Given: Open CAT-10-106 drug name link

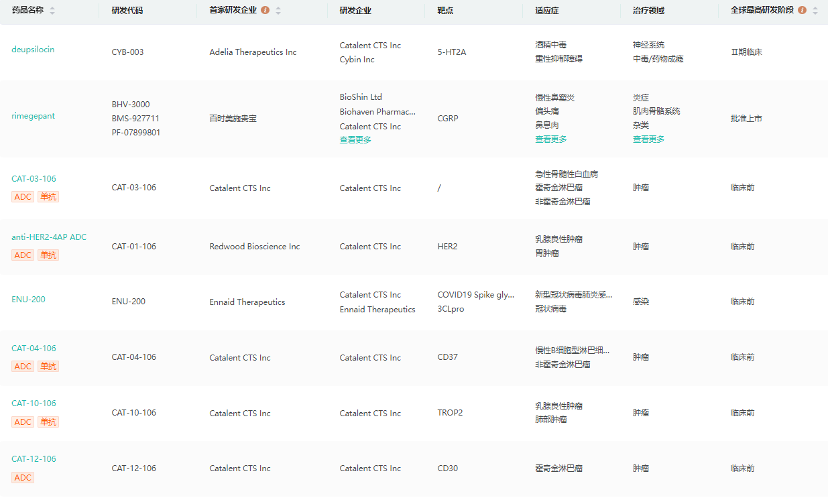Looking at the screenshot, I should pyautogui.click(x=34, y=403).
